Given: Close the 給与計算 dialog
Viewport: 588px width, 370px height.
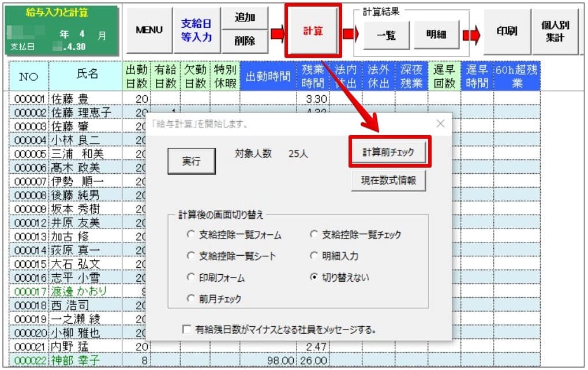Looking at the screenshot, I should point(441,124).
